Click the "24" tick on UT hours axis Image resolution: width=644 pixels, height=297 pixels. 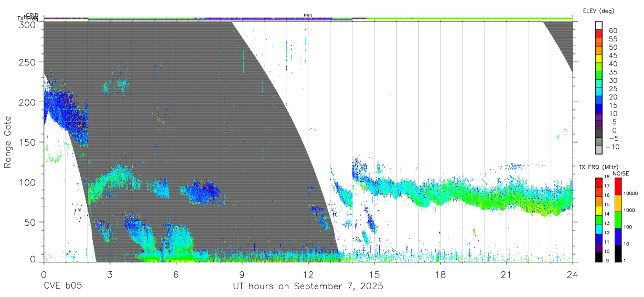(x=572, y=274)
